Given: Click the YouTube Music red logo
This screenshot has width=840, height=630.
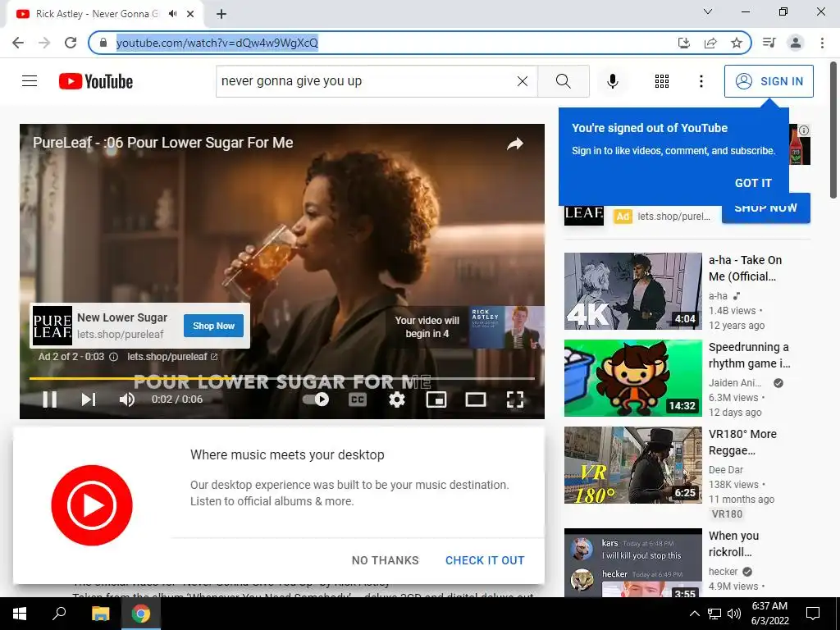Looking at the screenshot, I should [x=92, y=505].
